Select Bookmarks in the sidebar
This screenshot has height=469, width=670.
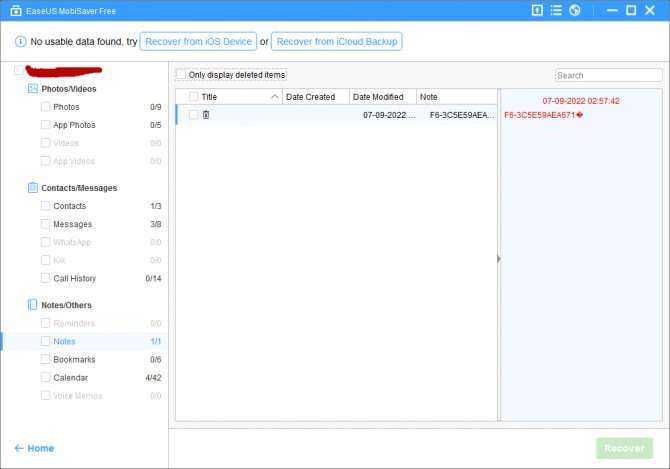(74, 360)
